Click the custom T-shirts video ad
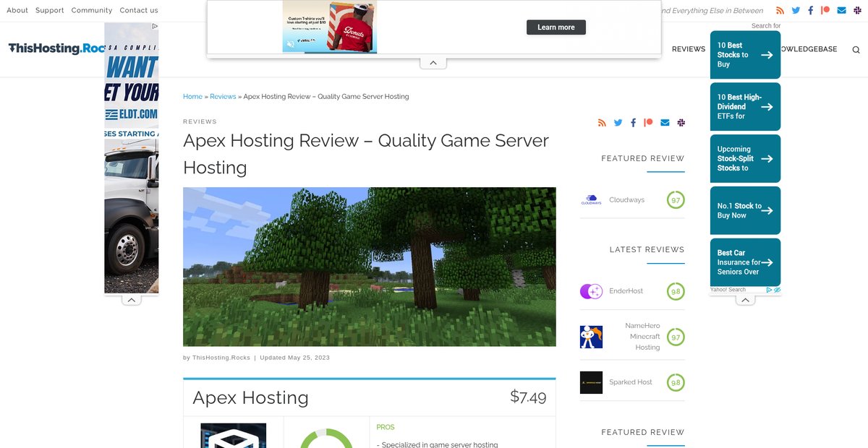 330,27
